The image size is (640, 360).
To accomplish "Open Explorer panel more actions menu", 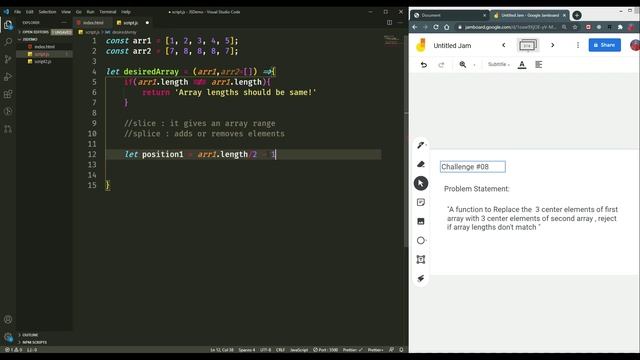I will [64, 22].
